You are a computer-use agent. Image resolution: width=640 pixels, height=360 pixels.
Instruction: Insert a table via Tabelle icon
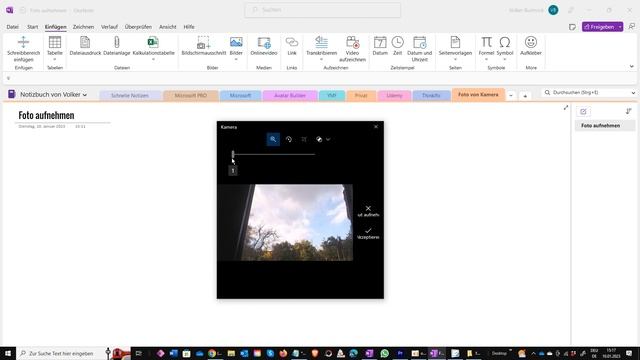tap(55, 42)
